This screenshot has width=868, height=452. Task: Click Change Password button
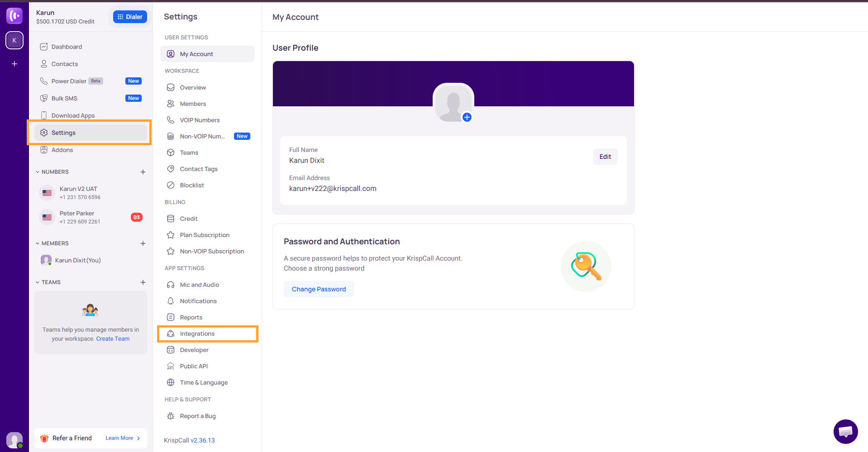319,289
